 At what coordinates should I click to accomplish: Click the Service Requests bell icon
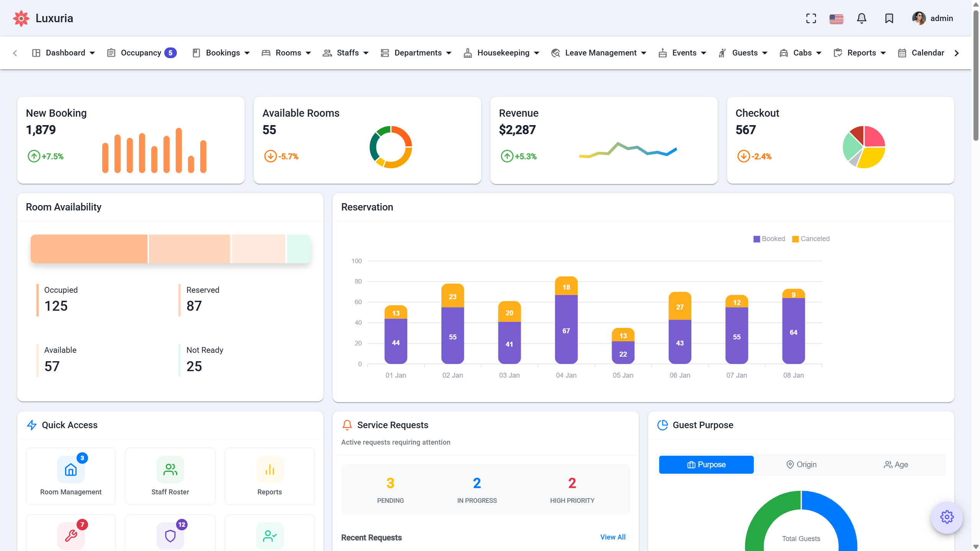coord(347,425)
